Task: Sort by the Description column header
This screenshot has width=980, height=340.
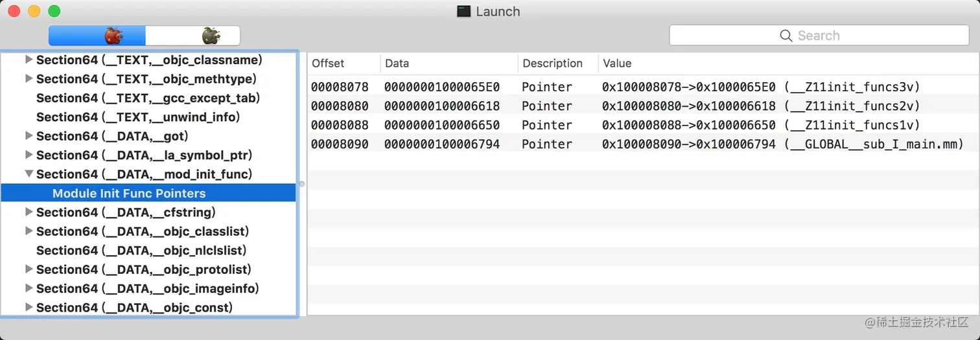Action: click(x=557, y=63)
